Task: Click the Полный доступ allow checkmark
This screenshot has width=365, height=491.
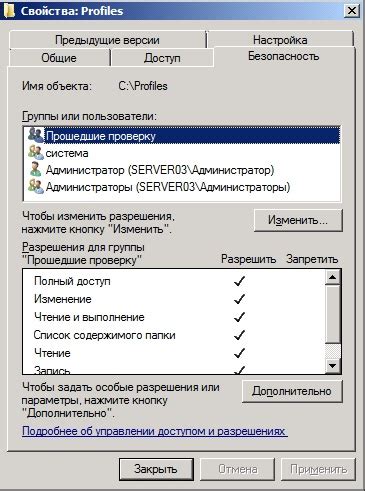Action: coord(239,281)
